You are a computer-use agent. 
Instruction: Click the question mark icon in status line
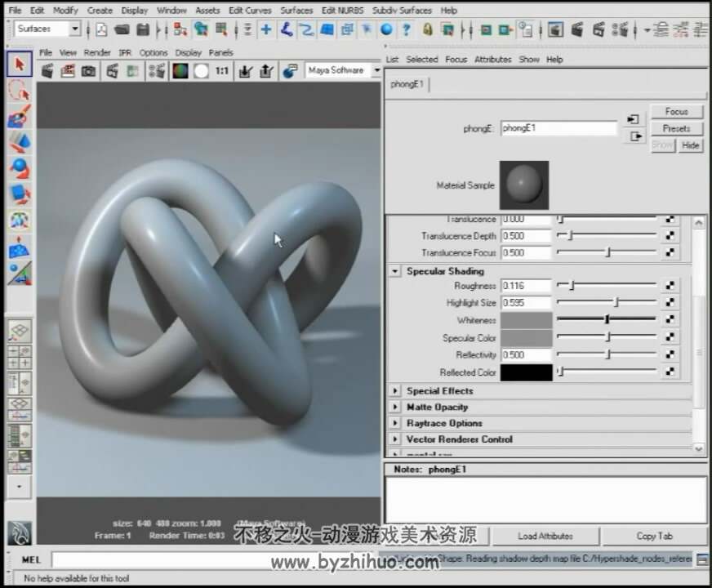click(407, 30)
